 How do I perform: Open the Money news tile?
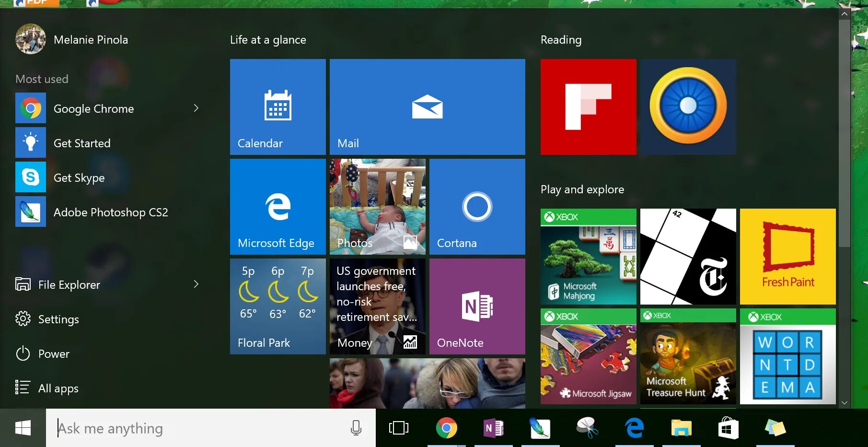(x=378, y=306)
